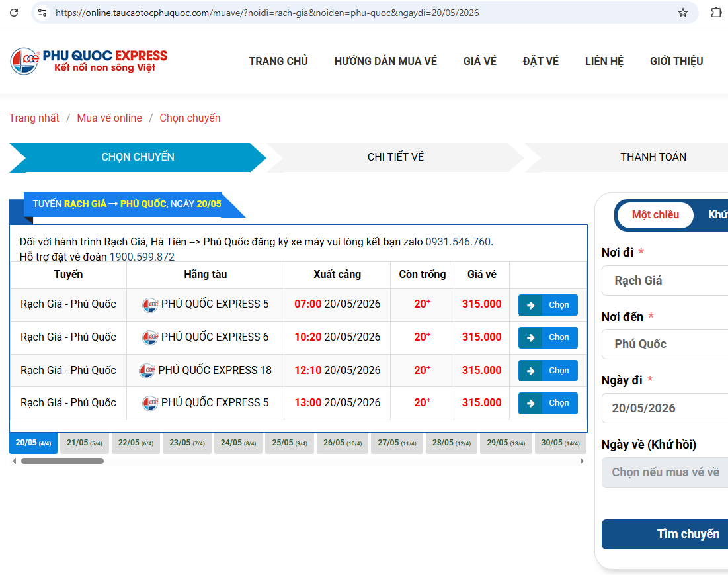The height and width of the screenshot is (575, 728).
Task: Open HƯỚNG DẪN MUA VÉ menu item
Action: point(385,61)
